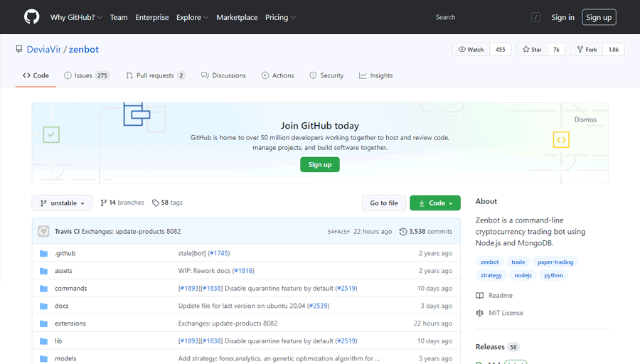Viewport: 640px width, 364px height.
Task: Open commit hash 54f4c5f
Action: click(x=338, y=232)
